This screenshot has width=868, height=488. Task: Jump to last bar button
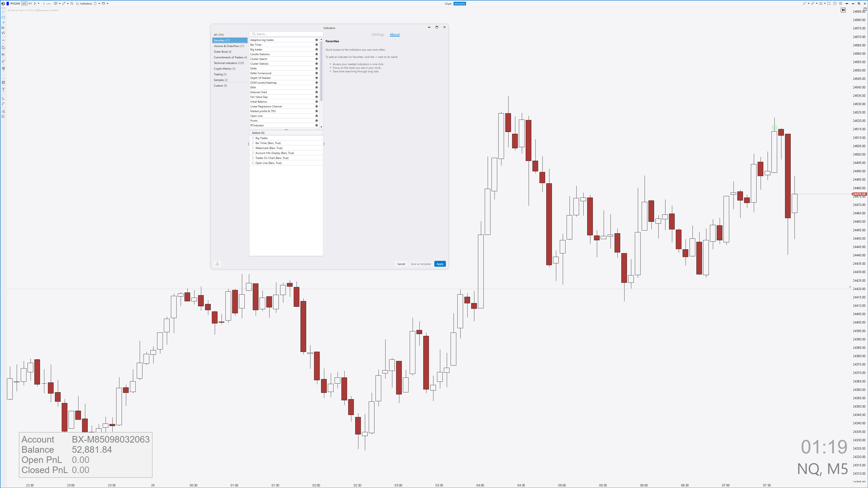pyautogui.click(x=843, y=10)
